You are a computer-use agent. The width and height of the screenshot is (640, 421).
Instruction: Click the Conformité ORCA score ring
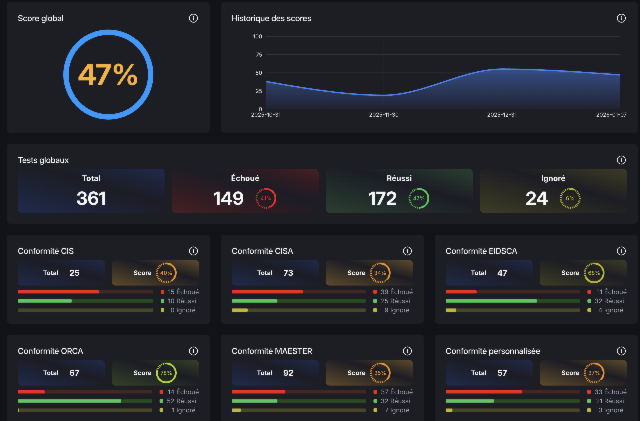pyautogui.click(x=166, y=373)
